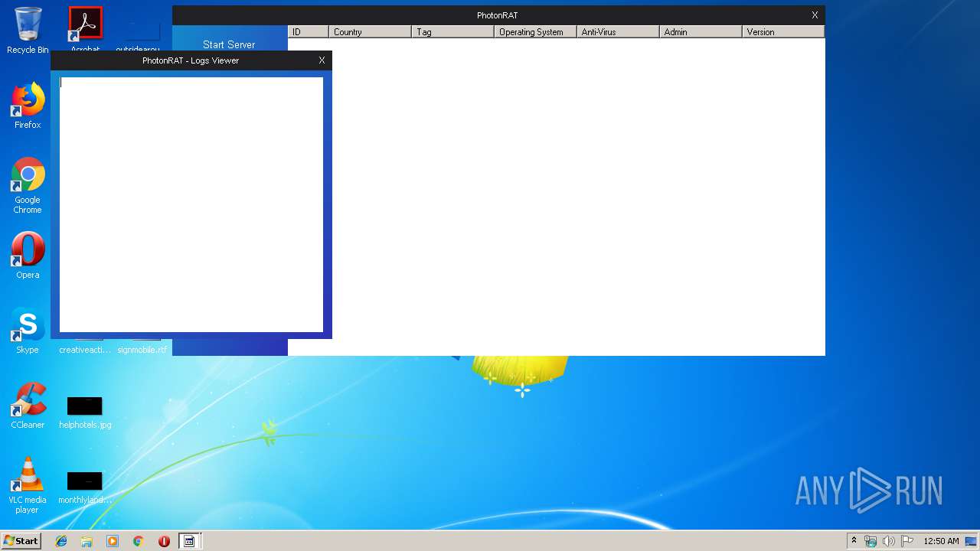Close the PhotonRAT main window
This screenshot has width=980, height=551.
[x=815, y=15]
